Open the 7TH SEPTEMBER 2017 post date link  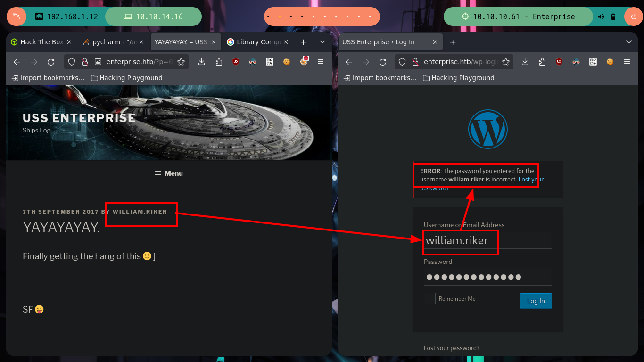coord(60,212)
